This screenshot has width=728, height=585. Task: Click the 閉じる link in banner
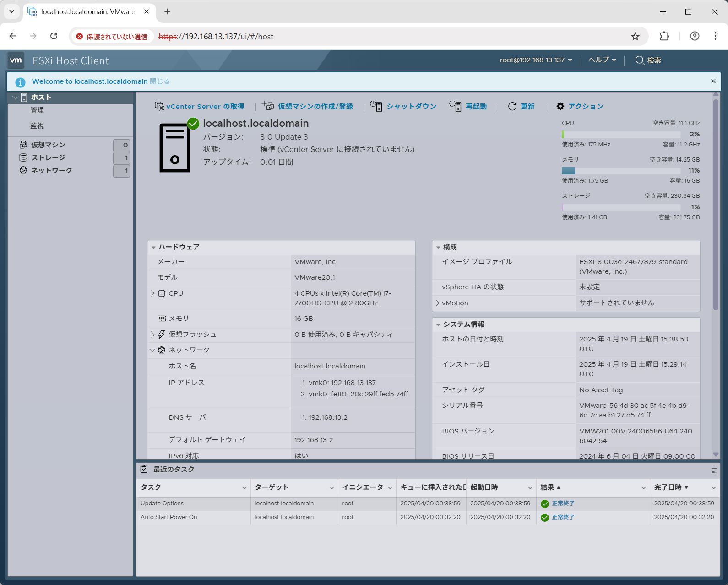click(160, 81)
